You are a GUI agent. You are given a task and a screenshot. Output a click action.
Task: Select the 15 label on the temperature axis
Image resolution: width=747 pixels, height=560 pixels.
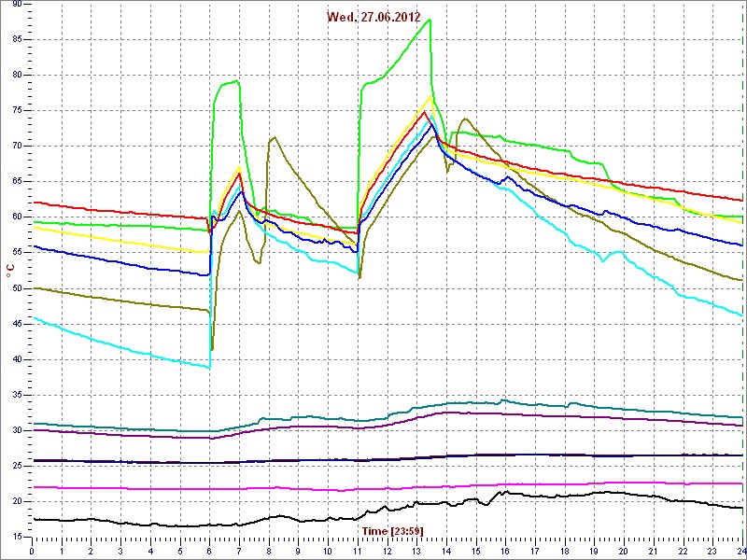(x=17, y=538)
